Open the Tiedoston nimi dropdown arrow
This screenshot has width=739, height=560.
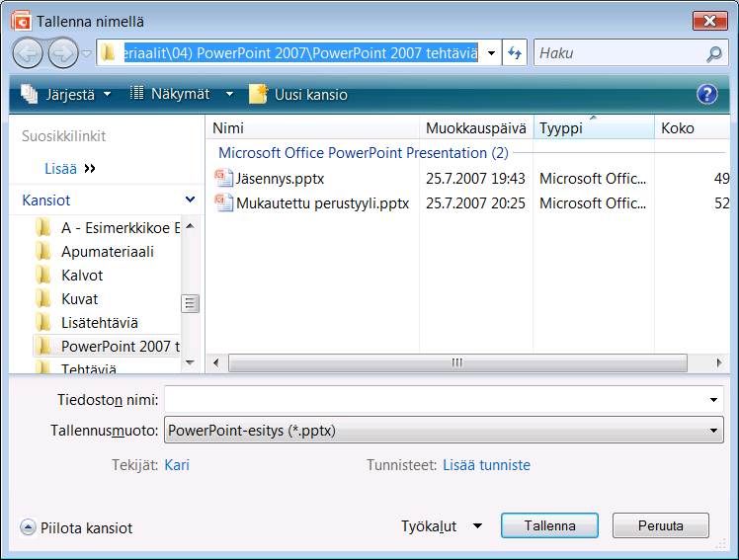[713, 400]
